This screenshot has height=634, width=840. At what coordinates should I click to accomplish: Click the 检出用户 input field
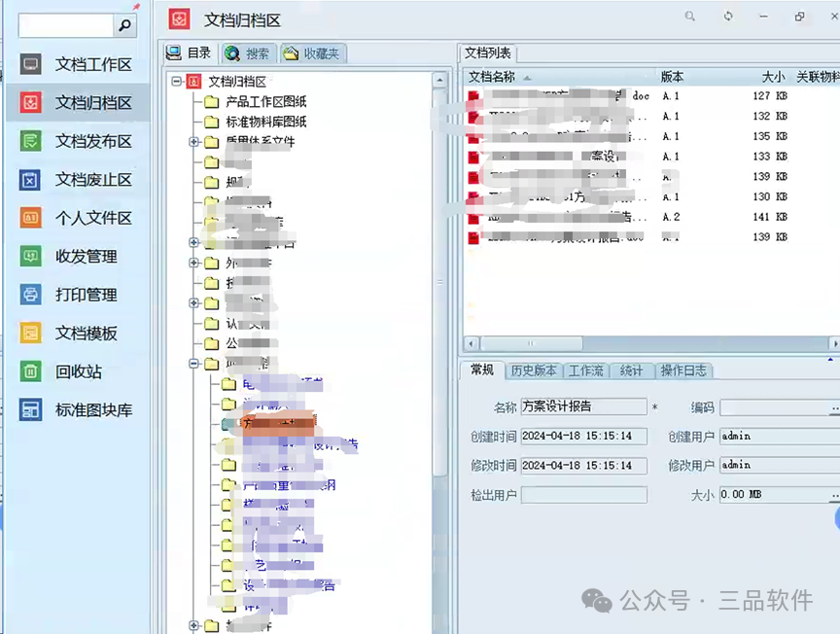[x=584, y=494]
